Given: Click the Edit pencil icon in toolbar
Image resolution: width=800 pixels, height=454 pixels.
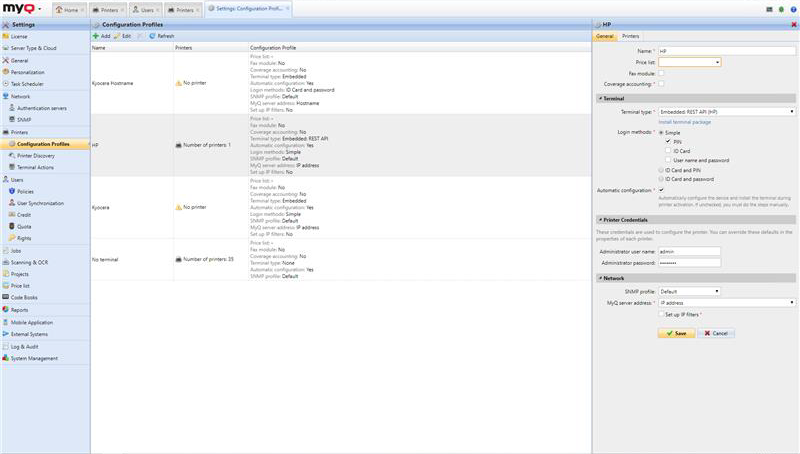Looking at the screenshot, I should pyautogui.click(x=117, y=36).
